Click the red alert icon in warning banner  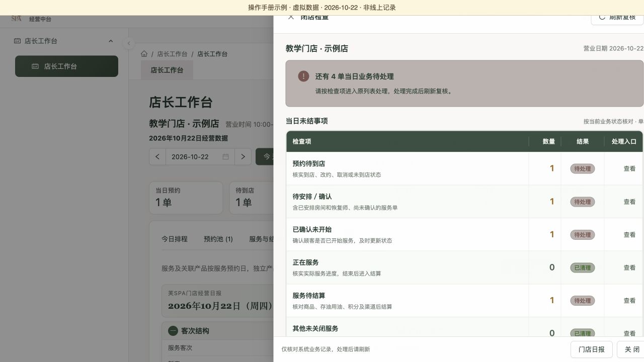[x=303, y=76]
